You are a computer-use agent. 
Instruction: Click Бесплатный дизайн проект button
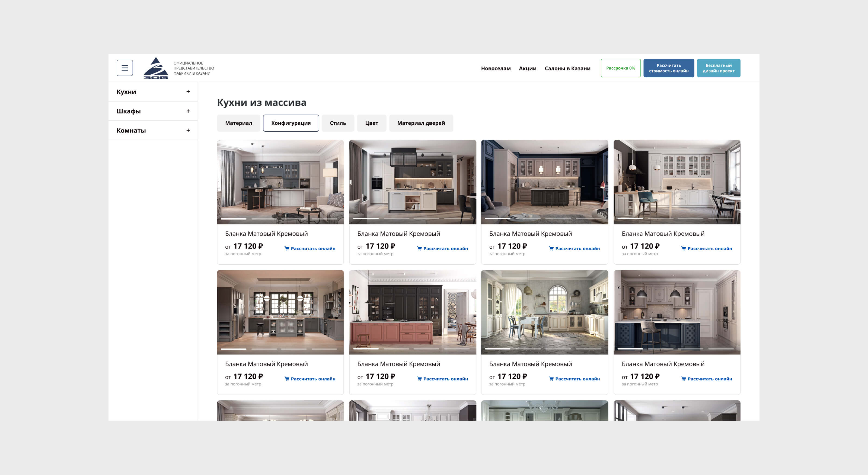[x=718, y=68]
